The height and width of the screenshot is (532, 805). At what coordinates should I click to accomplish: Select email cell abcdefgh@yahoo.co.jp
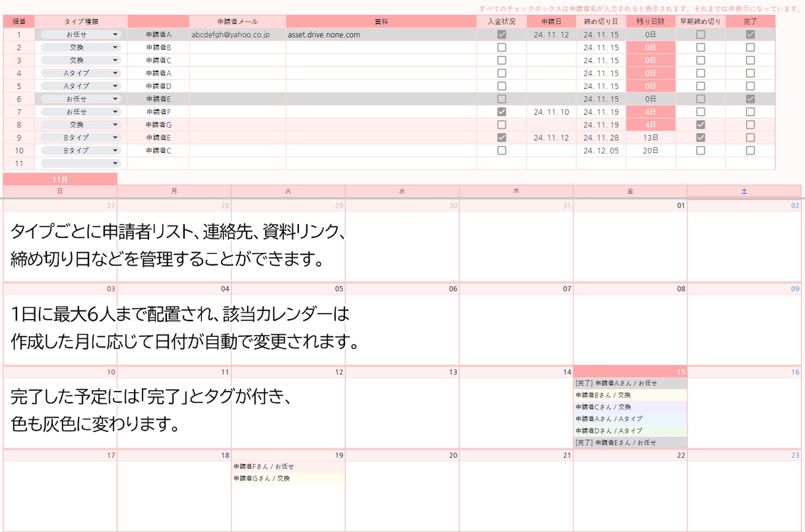pos(238,34)
